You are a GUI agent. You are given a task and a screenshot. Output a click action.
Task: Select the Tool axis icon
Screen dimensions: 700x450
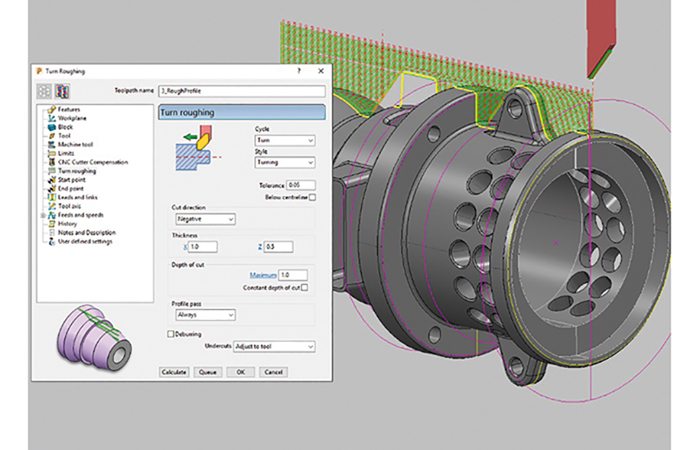pos(52,206)
